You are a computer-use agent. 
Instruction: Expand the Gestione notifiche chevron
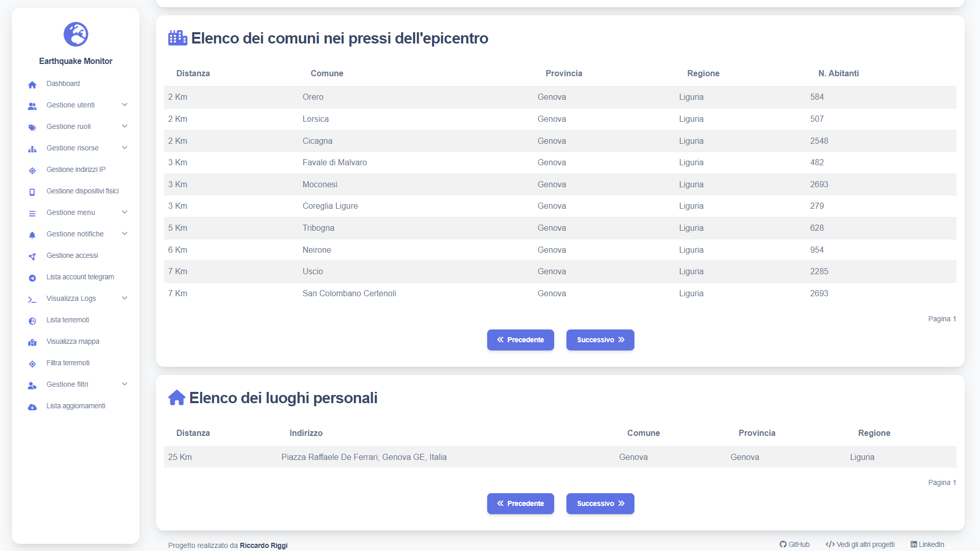(x=124, y=233)
